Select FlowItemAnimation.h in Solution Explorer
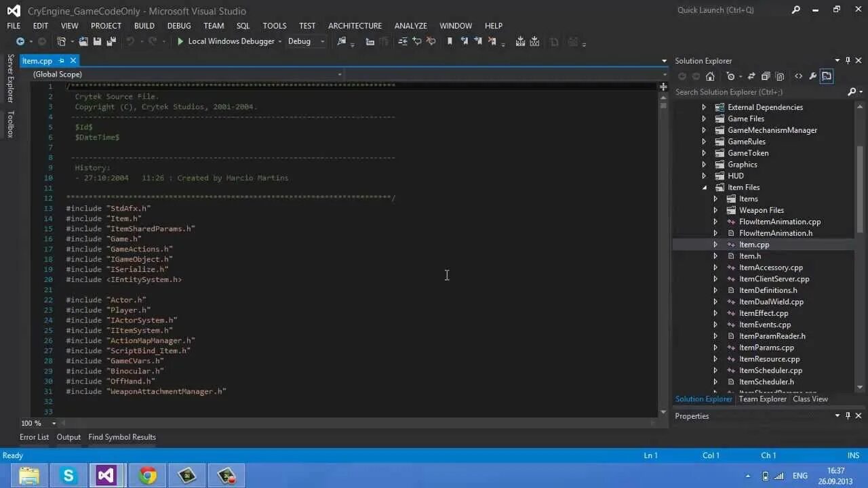Image resolution: width=868 pixels, height=488 pixels. (776, 233)
